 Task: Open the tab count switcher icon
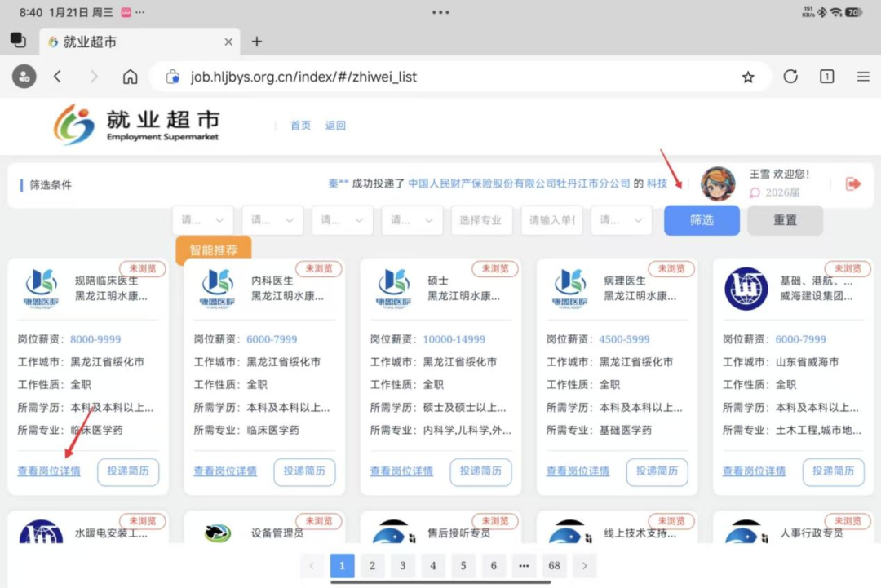(x=826, y=77)
